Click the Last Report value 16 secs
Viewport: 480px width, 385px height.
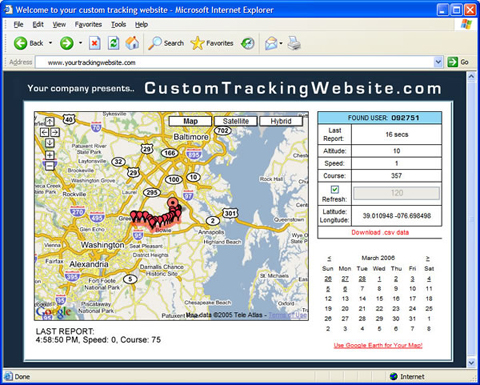pyautogui.click(x=397, y=134)
